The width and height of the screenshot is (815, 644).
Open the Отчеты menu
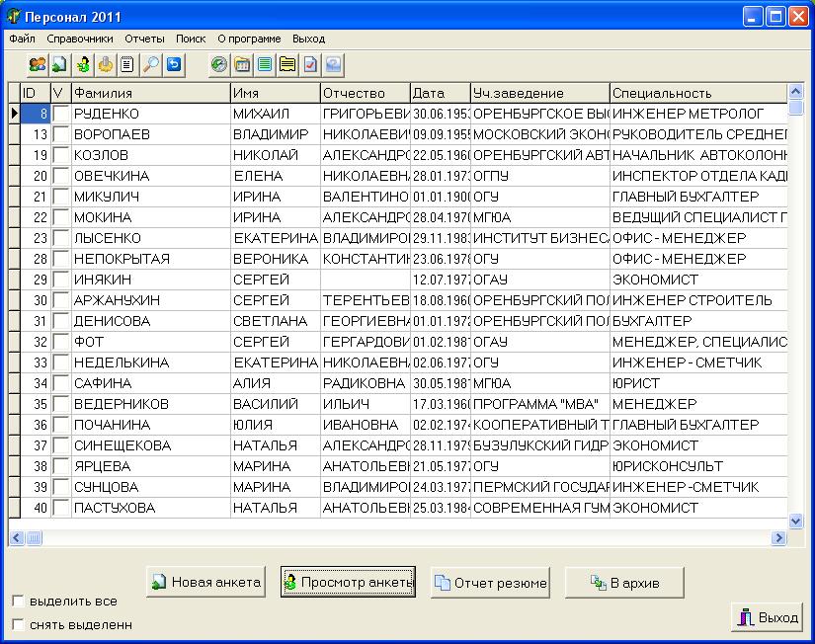click(144, 39)
